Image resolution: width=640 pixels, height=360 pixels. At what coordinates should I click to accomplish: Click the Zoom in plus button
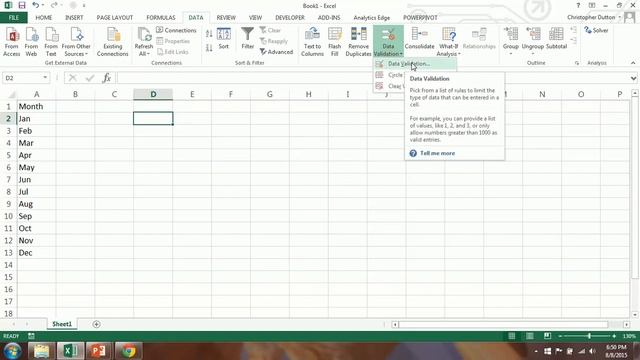(614, 336)
